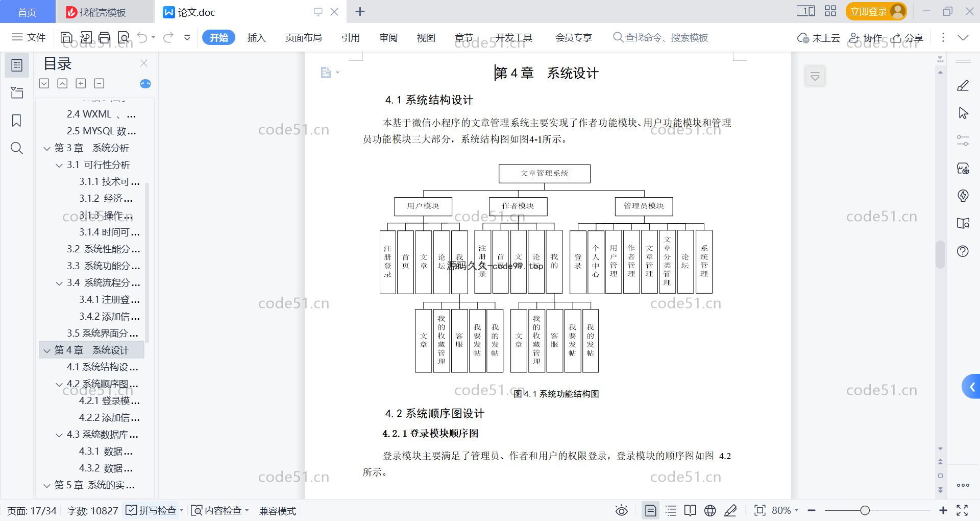Open the 80% zoom level dropdown

click(x=785, y=510)
